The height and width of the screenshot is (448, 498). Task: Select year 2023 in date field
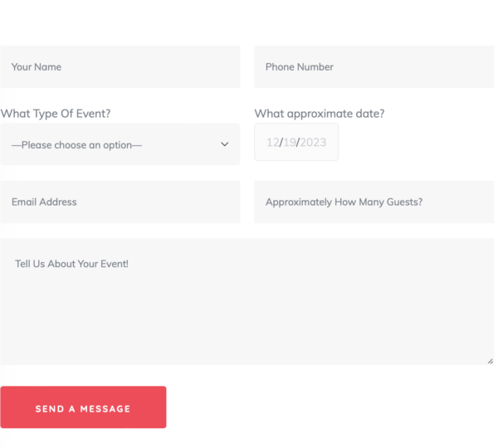click(313, 142)
